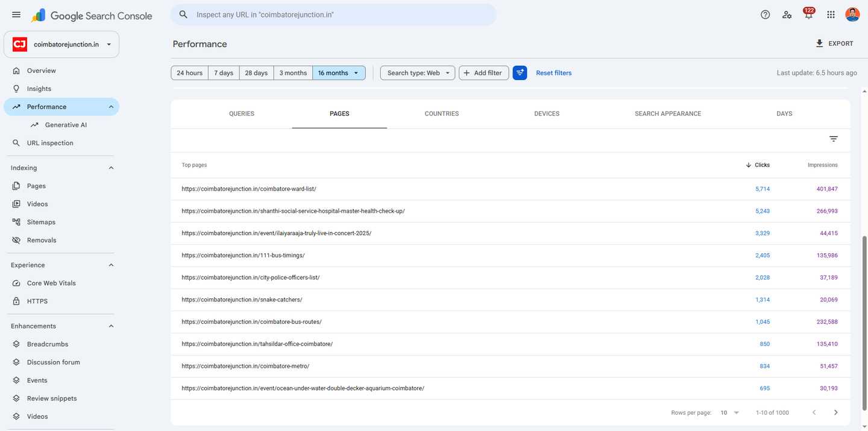This screenshot has width=868, height=431.
Task: Click the Insights lightbulb icon
Action: (16, 89)
